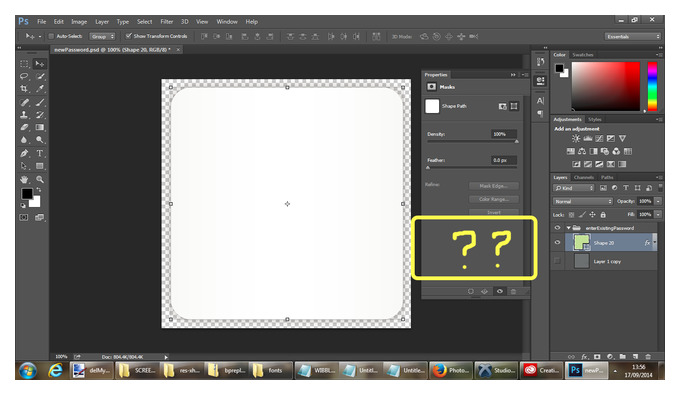This screenshot has height=395, width=680.
Task: Toggle mask visibility eye in Properties
Action: (x=500, y=291)
